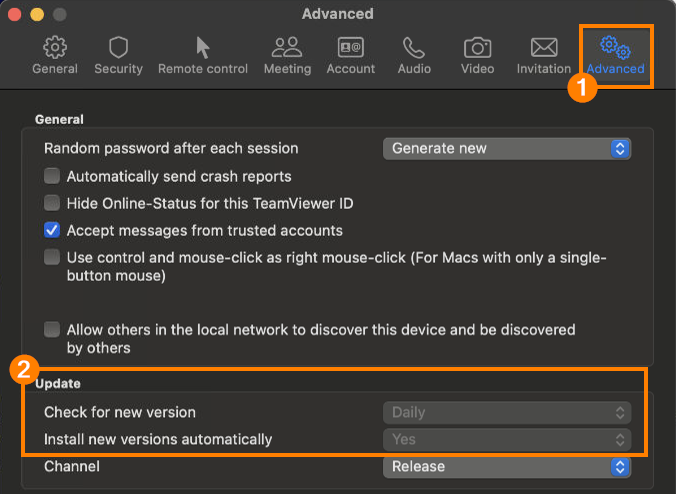Open the Check for new version dropdown

coord(507,413)
